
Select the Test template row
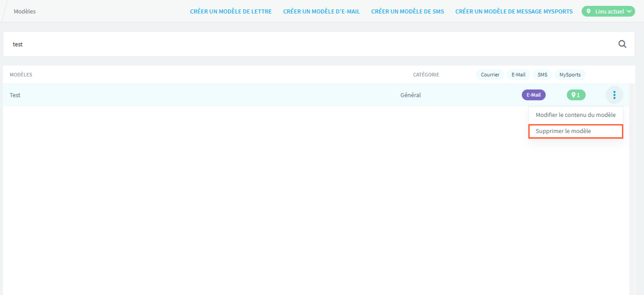[316, 95]
